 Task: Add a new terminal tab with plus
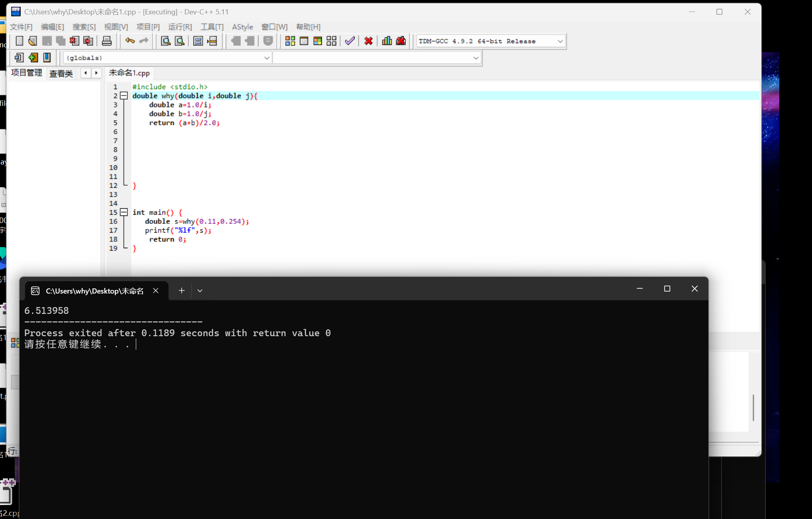(x=182, y=291)
